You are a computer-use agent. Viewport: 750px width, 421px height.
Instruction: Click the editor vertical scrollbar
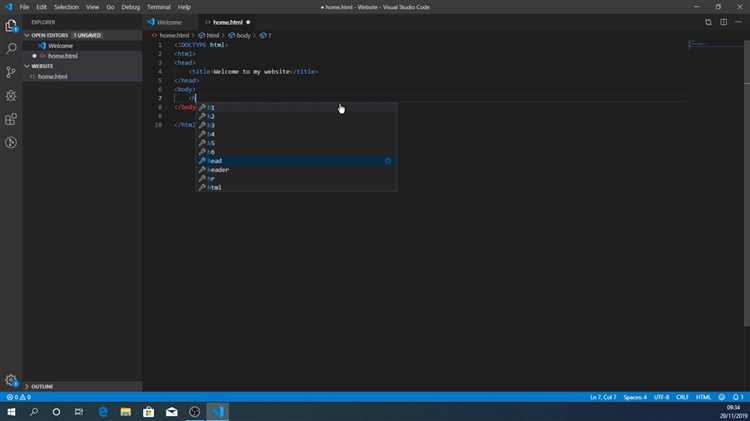747,184
